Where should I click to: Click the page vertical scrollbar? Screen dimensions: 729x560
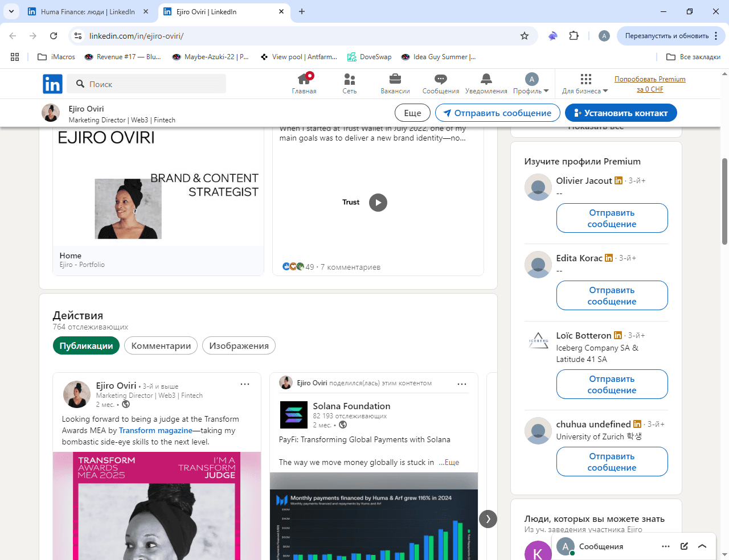tap(724, 201)
